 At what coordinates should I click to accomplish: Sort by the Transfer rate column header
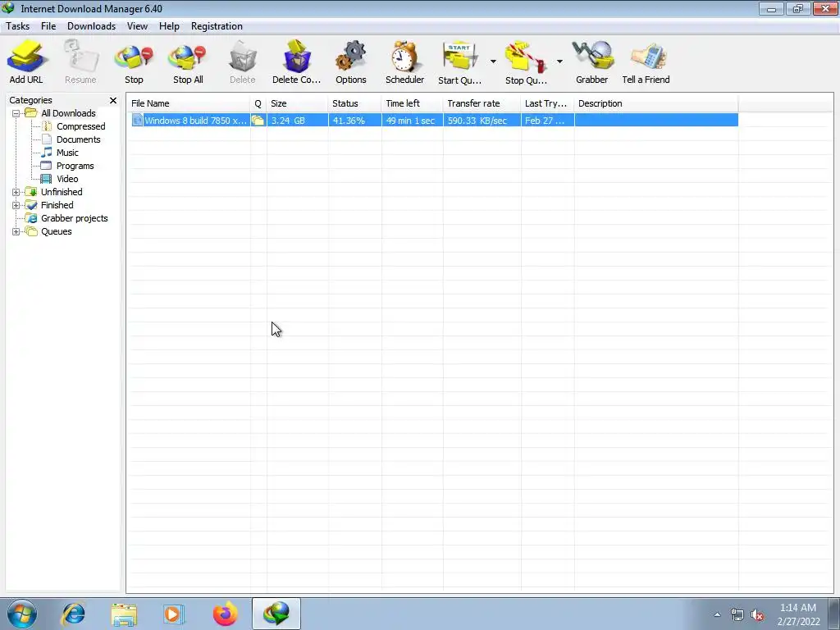point(482,103)
